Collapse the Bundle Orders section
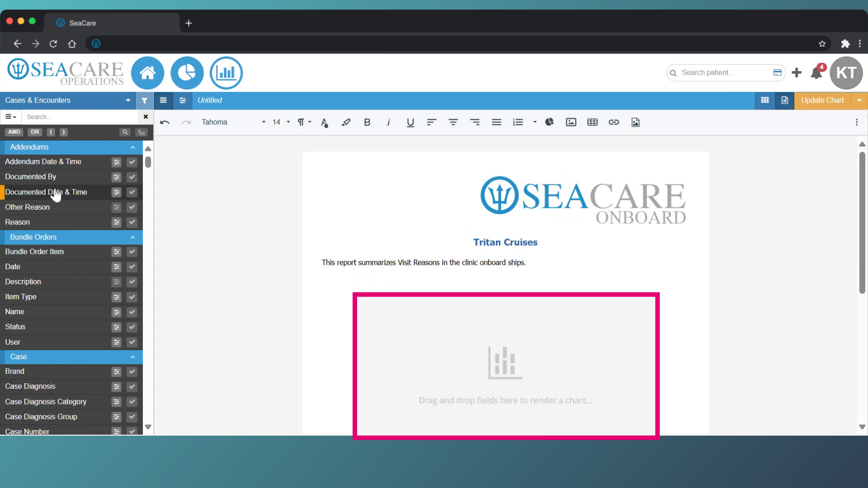This screenshot has height=488, width=868. [132, 237]
